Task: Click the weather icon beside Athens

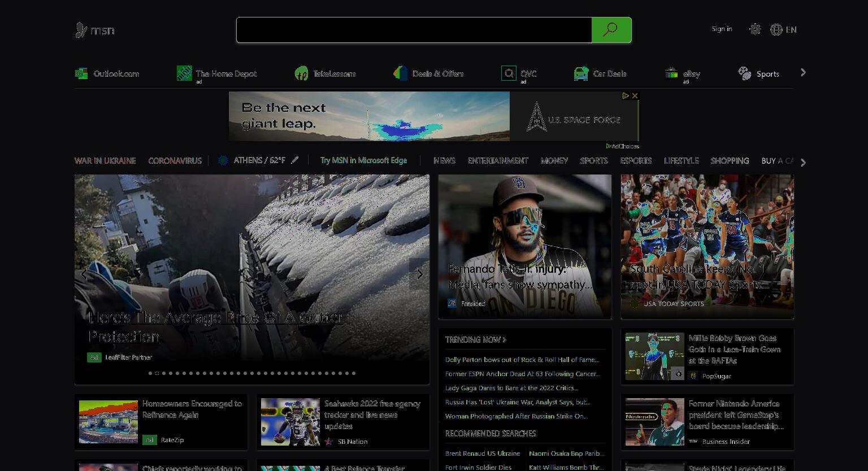Action: point(223,160)
